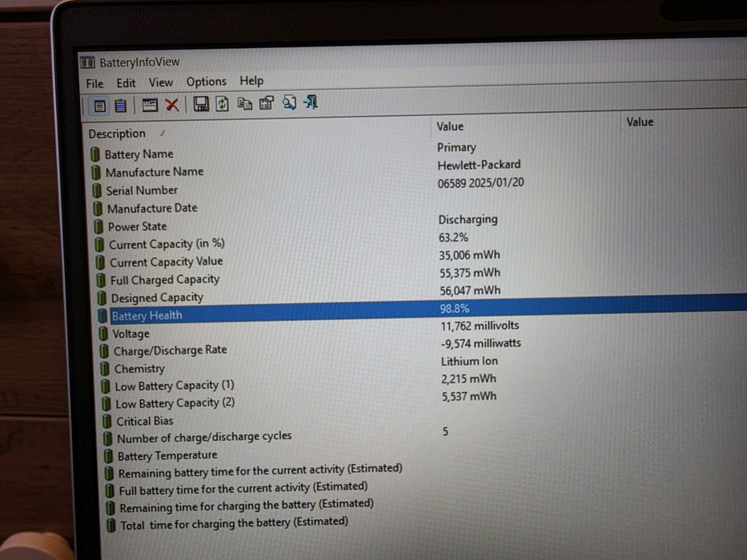Select Total time for charging the battery row
The height and width of the screenshot is (560, 747).
pyautogui.click(x=234, y=524)
